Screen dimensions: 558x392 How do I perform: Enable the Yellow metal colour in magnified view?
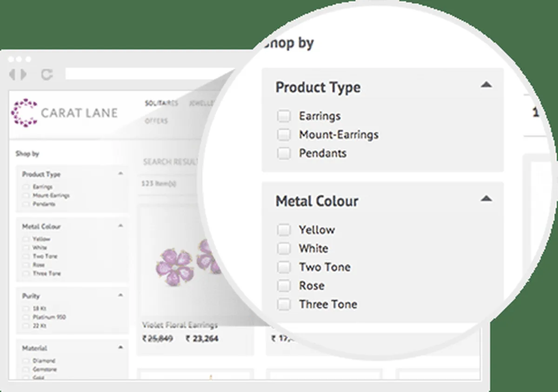[284, 230]
